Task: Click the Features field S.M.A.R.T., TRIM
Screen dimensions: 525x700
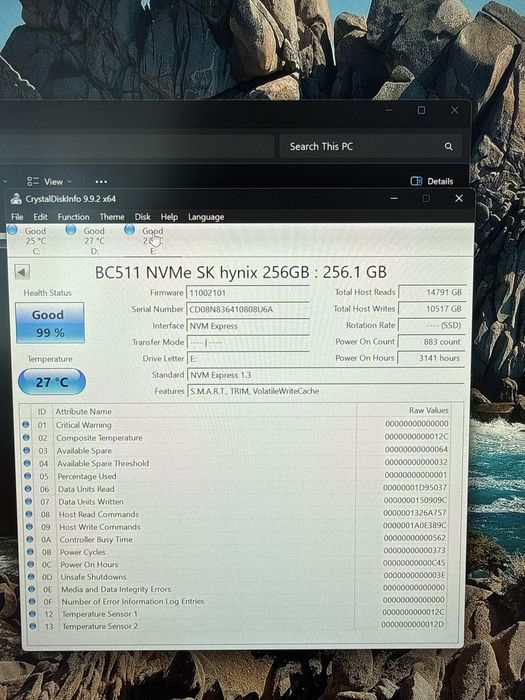Action: (x=326, y=391)
